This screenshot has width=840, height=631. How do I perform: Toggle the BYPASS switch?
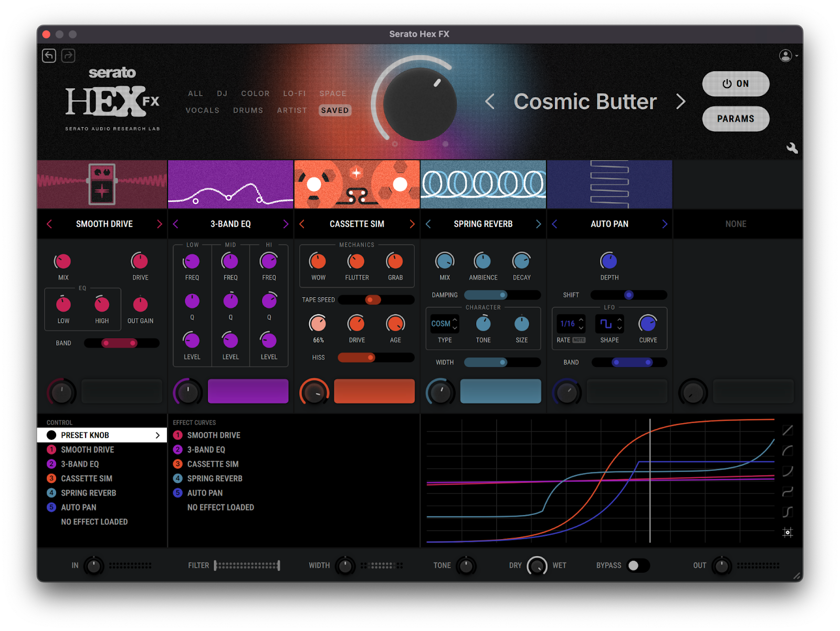pos(638,565)
